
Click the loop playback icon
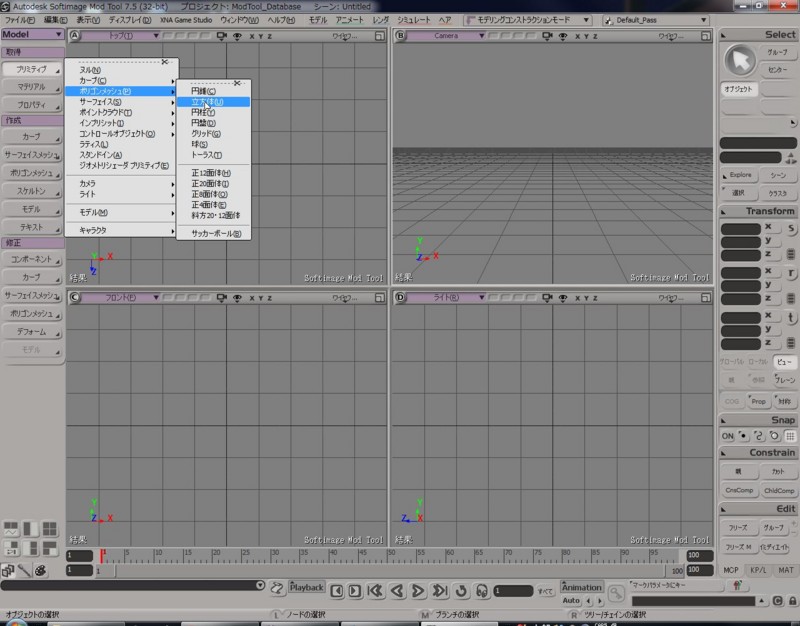461,591
